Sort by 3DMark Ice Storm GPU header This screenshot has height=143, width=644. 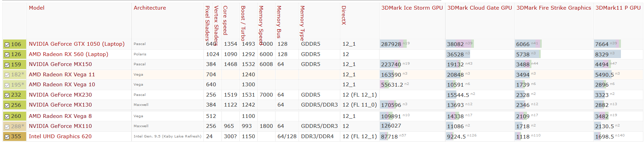click(412, 8)
